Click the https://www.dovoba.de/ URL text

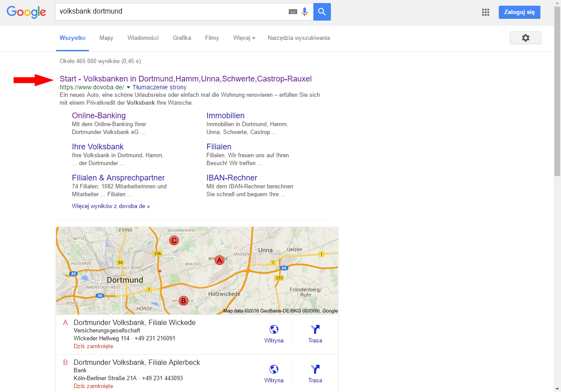pos(92,87)
